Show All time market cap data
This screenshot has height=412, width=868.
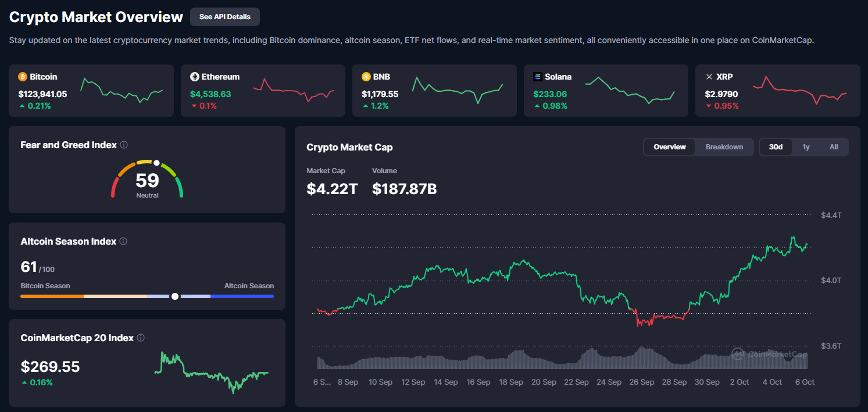point(834,147)
